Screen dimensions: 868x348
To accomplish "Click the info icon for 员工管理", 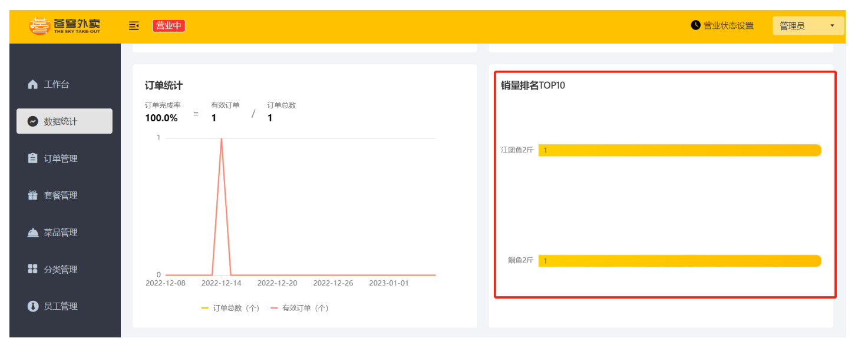I will (x=33, y=306).
